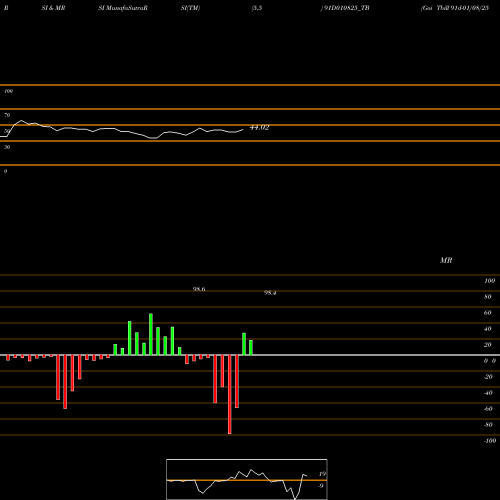
Task: Click the "SI(TM)" header label
Action: click(x=190, y=8)
